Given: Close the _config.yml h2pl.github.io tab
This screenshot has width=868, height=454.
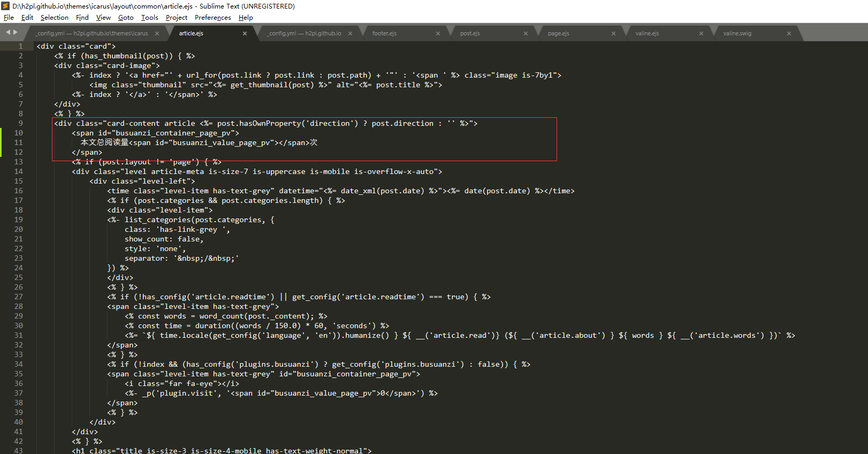Looking at the screenshot, I should pos(350,33).
